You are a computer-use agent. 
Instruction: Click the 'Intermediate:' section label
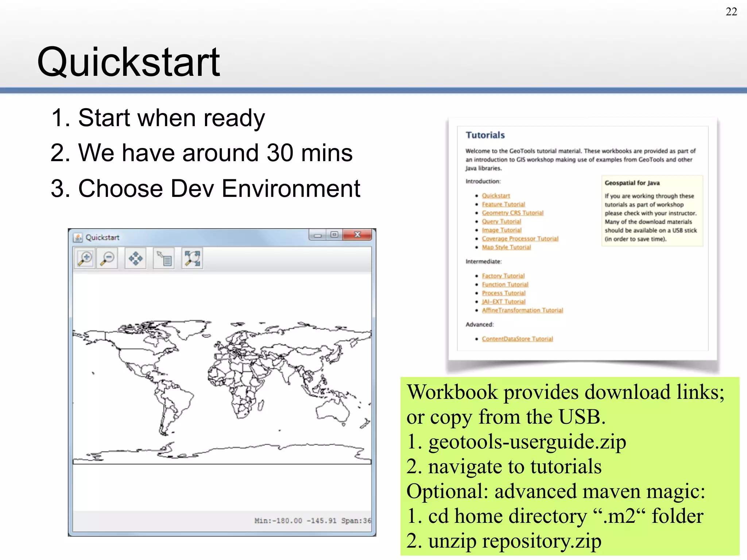pos(484,261)
